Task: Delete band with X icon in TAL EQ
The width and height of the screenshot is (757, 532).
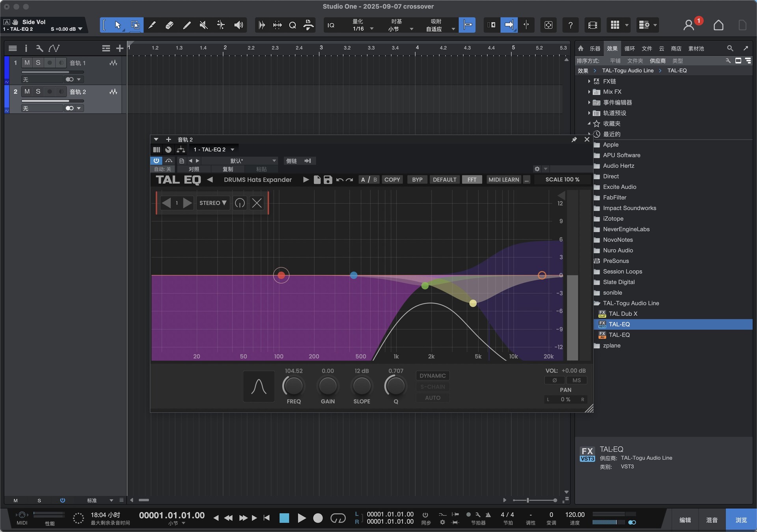Action: pos(257,203)
